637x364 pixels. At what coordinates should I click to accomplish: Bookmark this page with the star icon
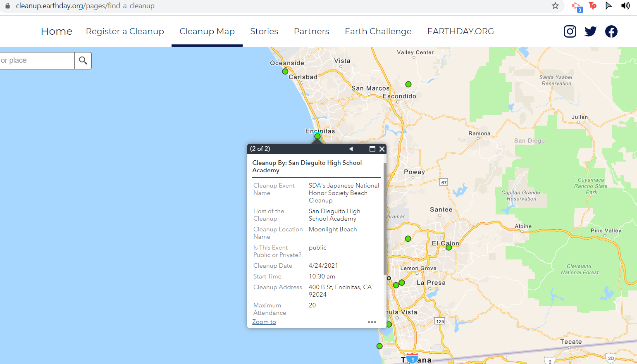point(555,6)
